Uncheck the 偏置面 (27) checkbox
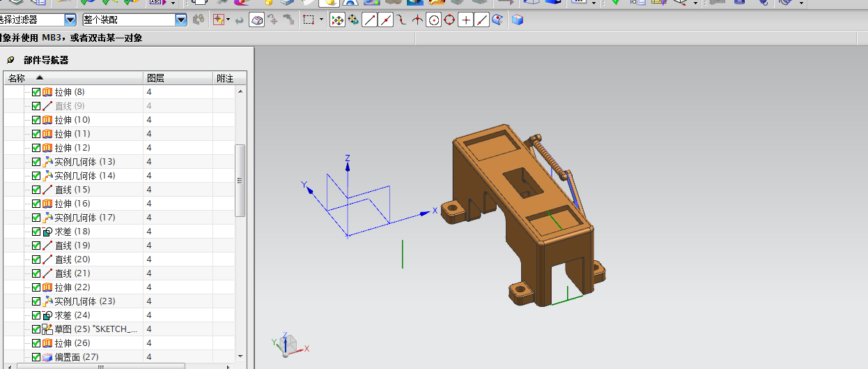 pyautogui.click(x=36, y=357)
